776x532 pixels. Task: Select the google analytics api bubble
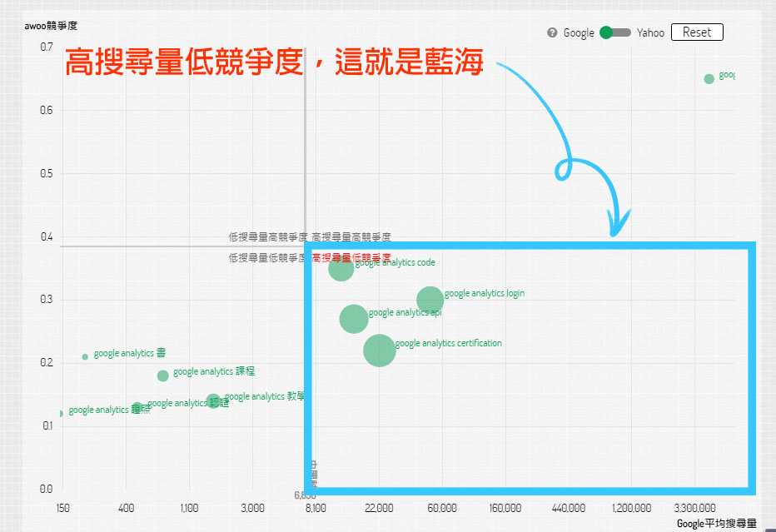click(x=354, y=319)
